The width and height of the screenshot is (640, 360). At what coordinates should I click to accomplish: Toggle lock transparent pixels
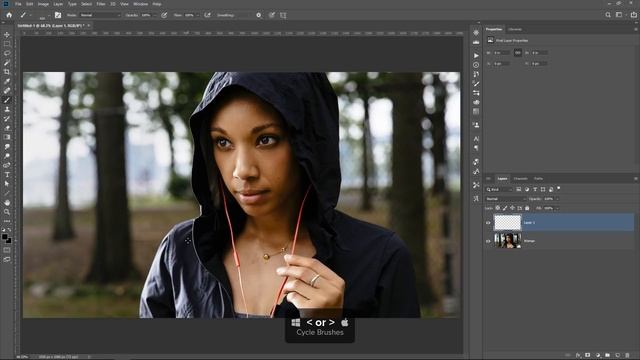click(498, 208)
